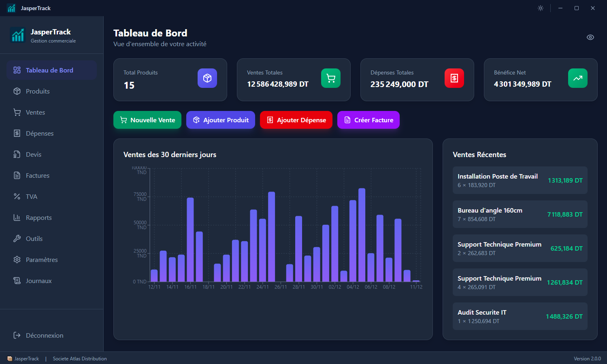Click the Factures file icon in sidebar

[17, 175]
